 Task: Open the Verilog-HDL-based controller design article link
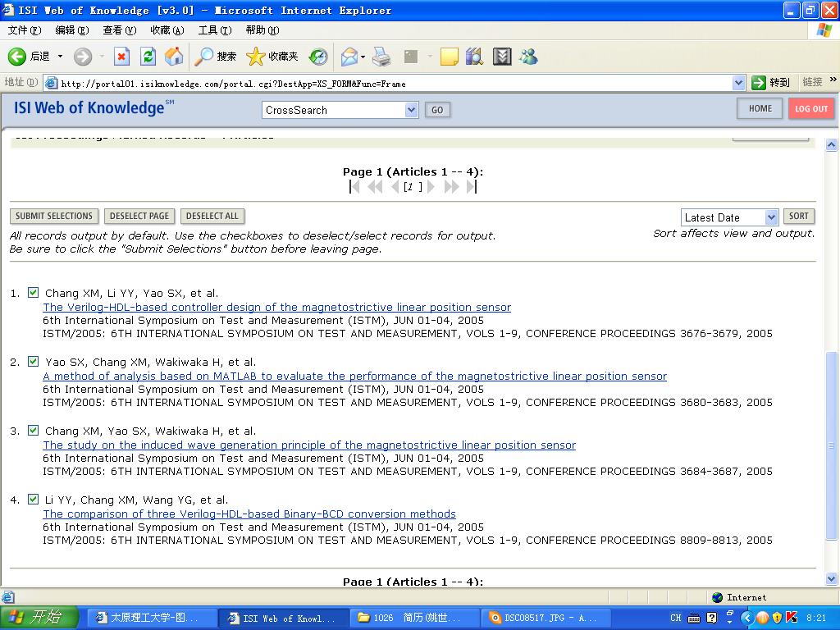pyautogui.click(x=276, y=308)
